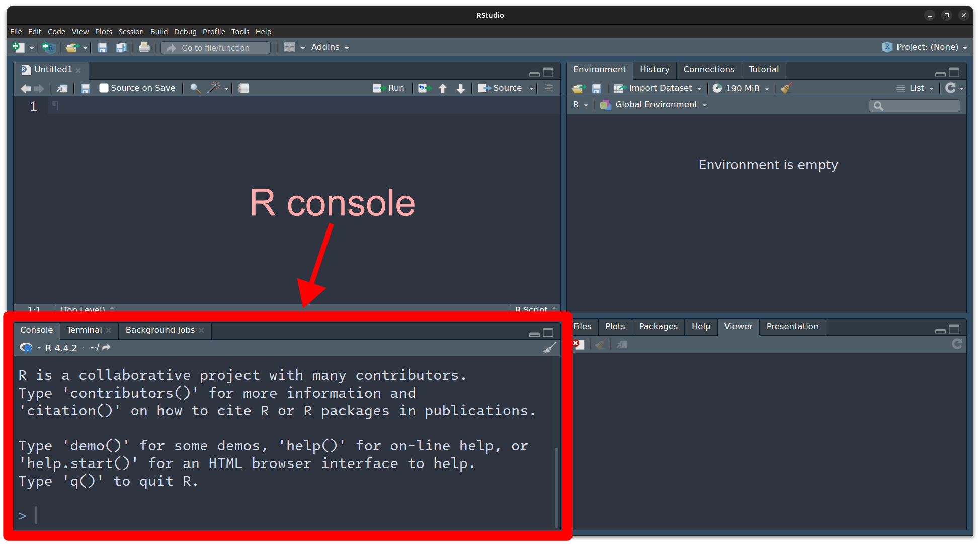
Task: Clear console with broom icon
Action: [550, 348]
